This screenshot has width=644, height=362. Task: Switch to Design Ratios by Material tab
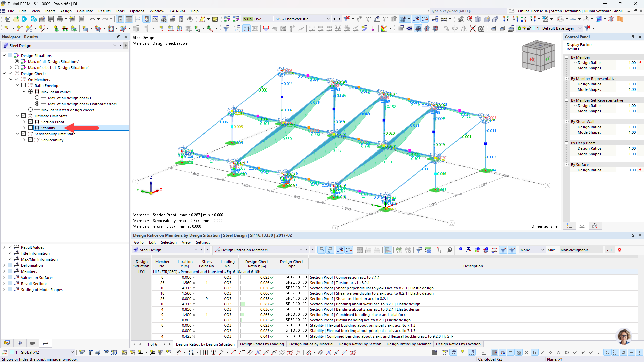tap(311, 344)
